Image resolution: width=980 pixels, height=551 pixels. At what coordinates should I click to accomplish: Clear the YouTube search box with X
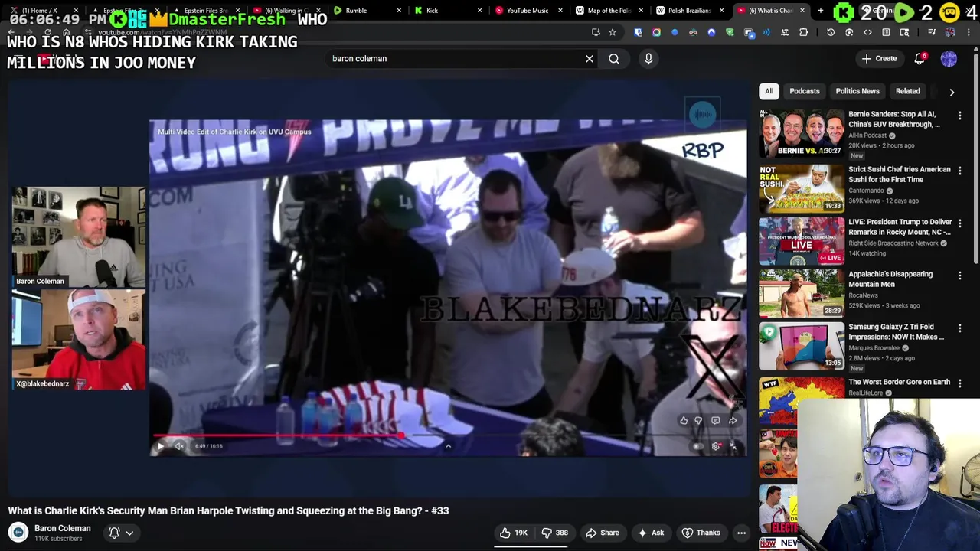coord(590,58)
